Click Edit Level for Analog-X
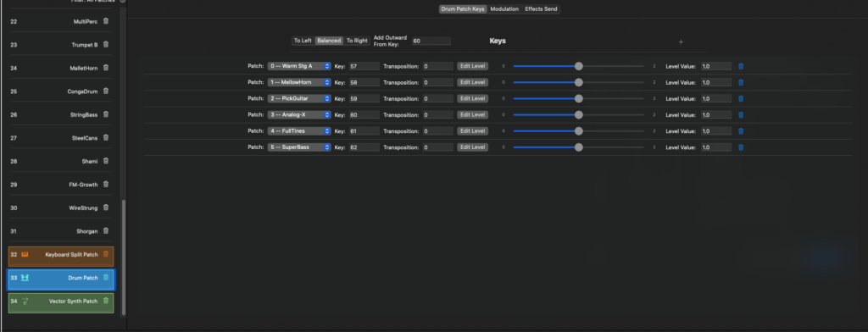Image resolution: width=868 pixels, height=332 pixels. (x=473, y=115)
